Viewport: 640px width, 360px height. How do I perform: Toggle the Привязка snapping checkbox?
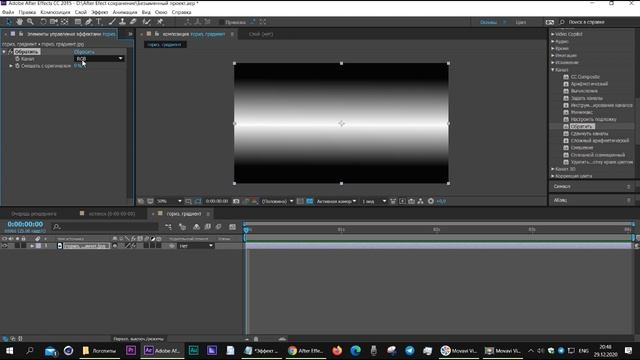pos(222,22)
